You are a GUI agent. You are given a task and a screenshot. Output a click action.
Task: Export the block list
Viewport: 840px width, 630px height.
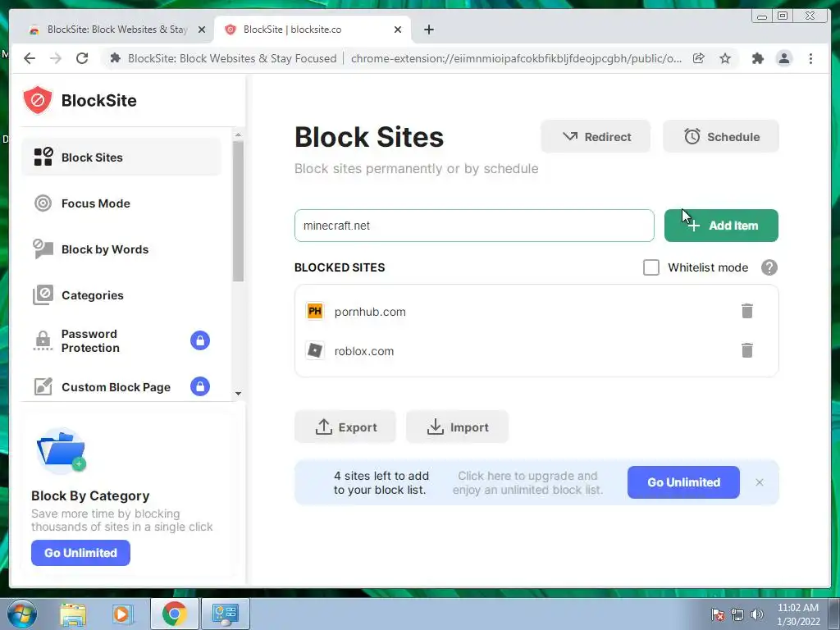pos(345,427)
